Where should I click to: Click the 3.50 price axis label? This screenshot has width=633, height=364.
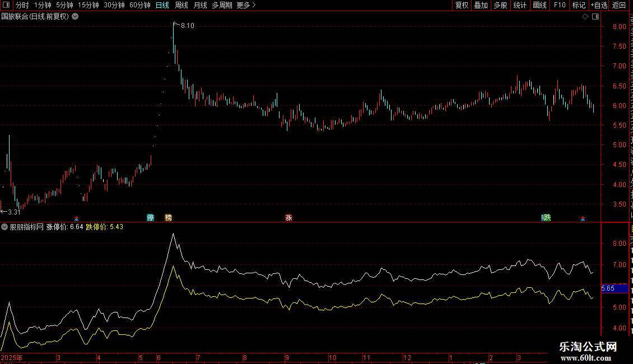[x=619, y=204]
